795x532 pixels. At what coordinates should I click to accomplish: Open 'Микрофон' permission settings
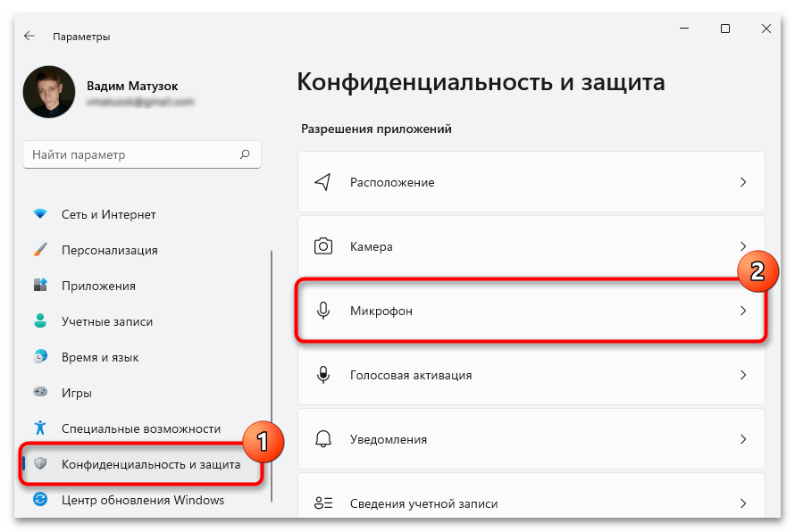coord(531,311)
